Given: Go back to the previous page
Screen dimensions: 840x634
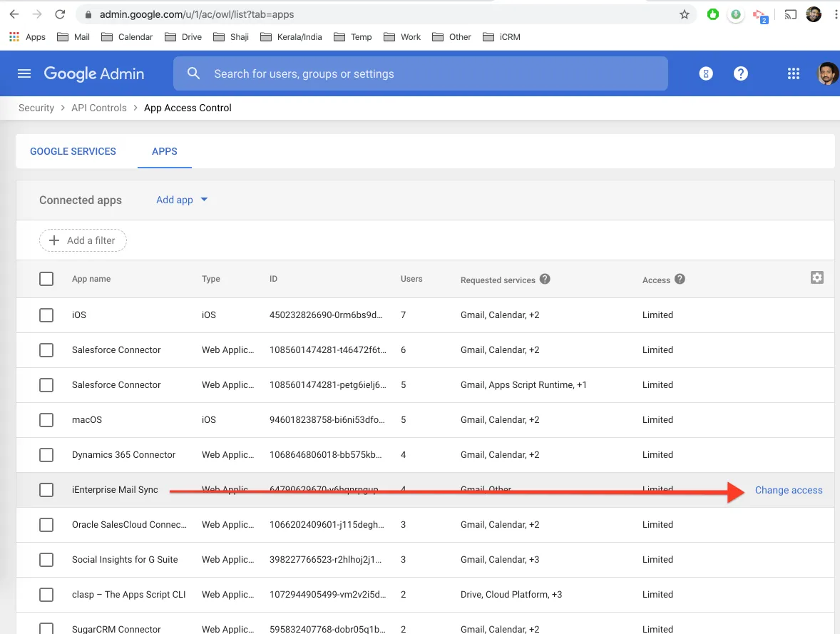Looking at the screenshot, I should tap(14, 14).
